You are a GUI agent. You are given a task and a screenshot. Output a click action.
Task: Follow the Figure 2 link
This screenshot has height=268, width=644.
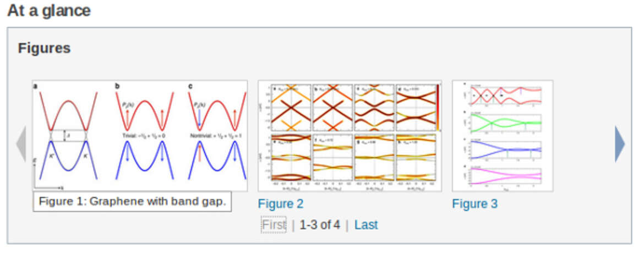281,204
